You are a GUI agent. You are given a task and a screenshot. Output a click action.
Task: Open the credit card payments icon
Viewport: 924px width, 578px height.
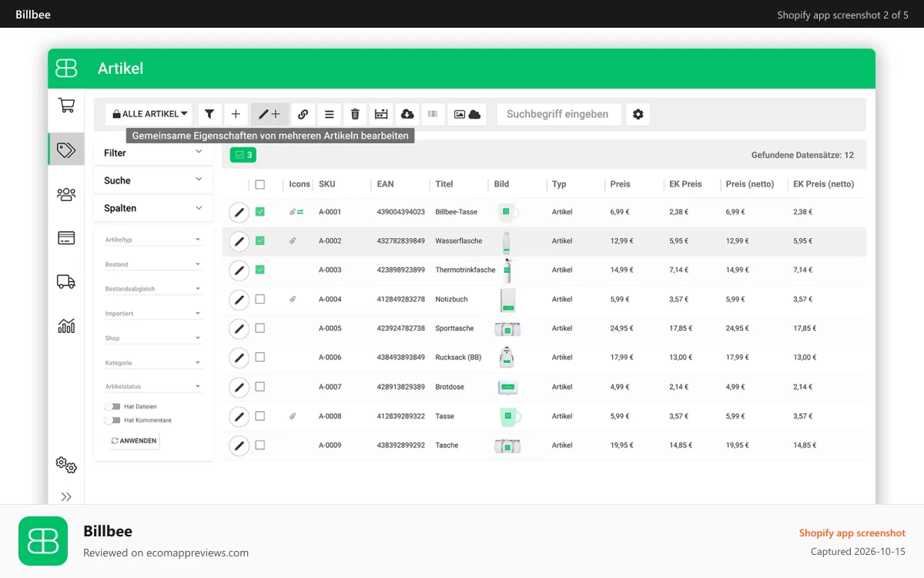click(x=66, y=238)
